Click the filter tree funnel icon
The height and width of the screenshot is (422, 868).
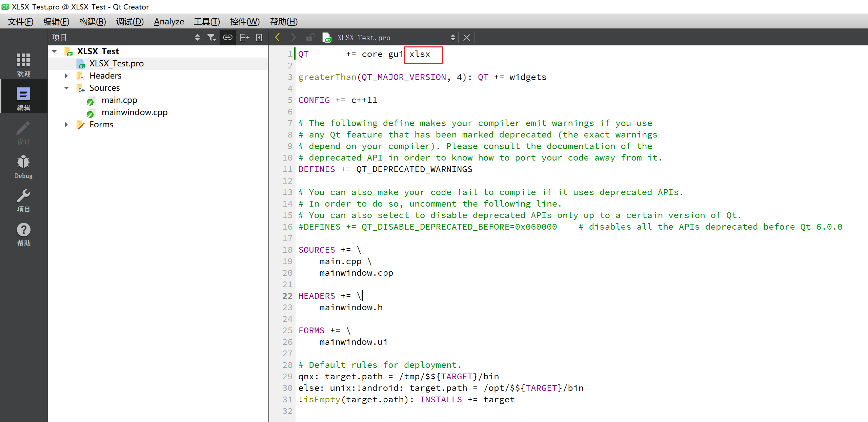[x=211, y=38]
